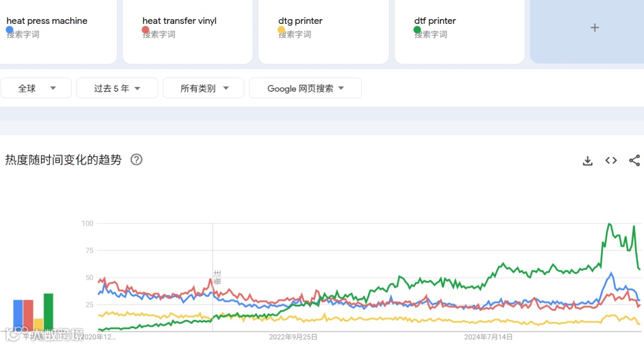Open embed code for trend chart
This screenshot has height=346, width=644.
click(x=611, y=160)
